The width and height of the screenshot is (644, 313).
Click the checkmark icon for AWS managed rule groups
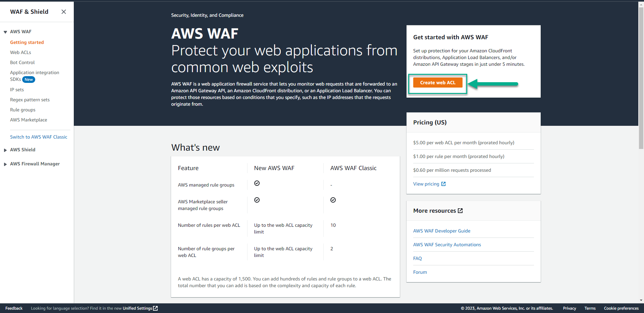point(257,183)
